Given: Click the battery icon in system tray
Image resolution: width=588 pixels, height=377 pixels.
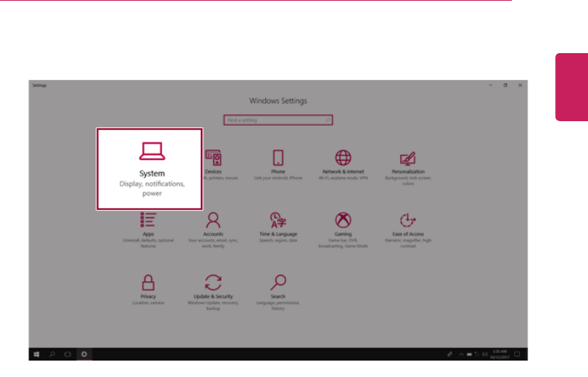Looking at the screenshot, I should pyautogui.click(x=469, y=354).
